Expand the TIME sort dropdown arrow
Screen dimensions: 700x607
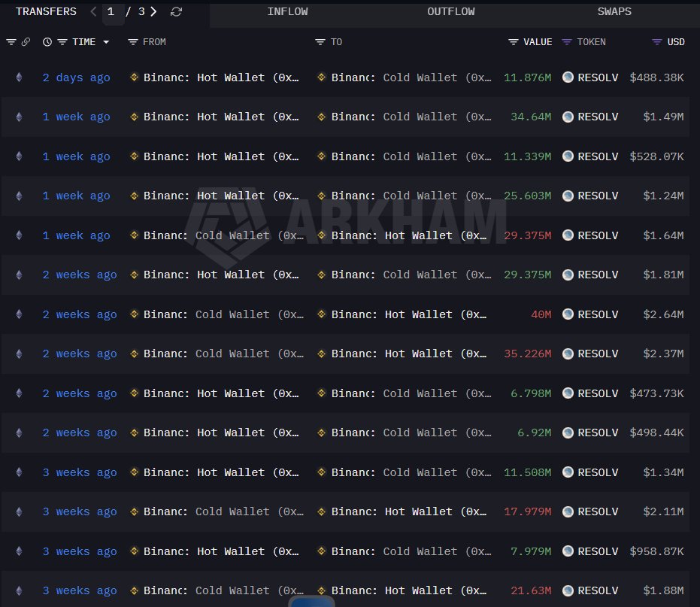click(x=106, y=42)
